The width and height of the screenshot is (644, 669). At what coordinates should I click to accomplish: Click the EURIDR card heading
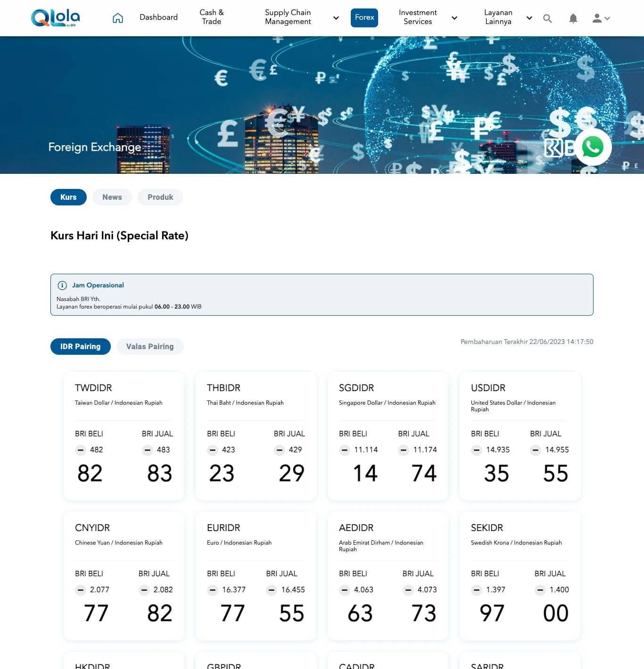click(223, 528)
